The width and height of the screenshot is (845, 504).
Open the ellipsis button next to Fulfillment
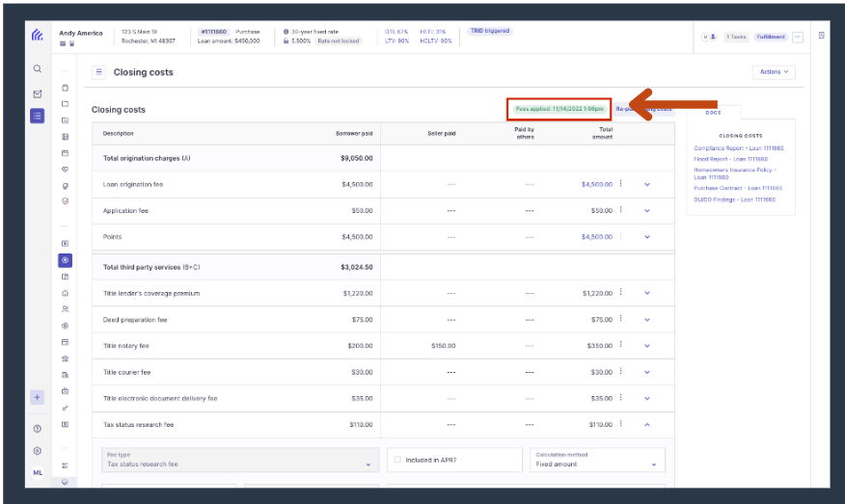pyautogui.click(x=798, y=38)
